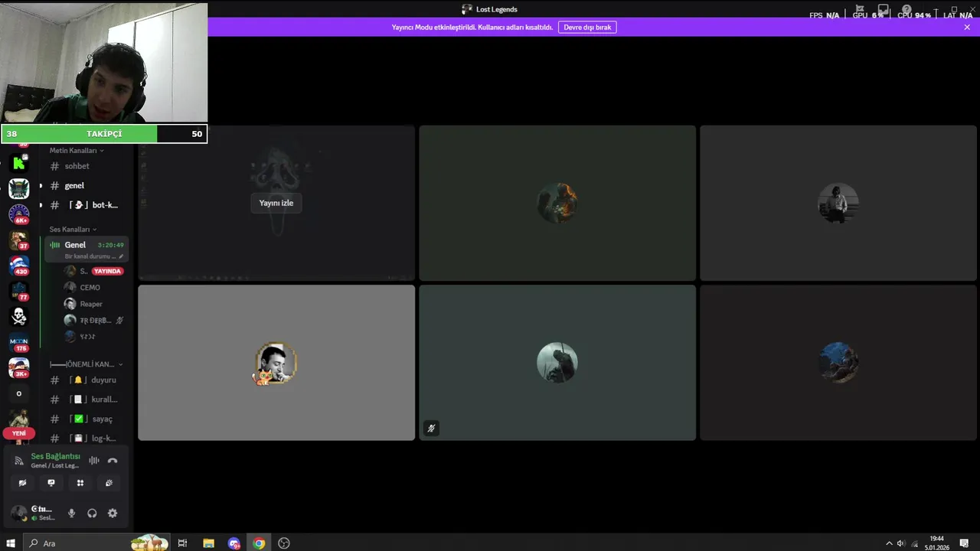
Task: Open File Explorer from the taskbar
Action: tap(208, 543)
